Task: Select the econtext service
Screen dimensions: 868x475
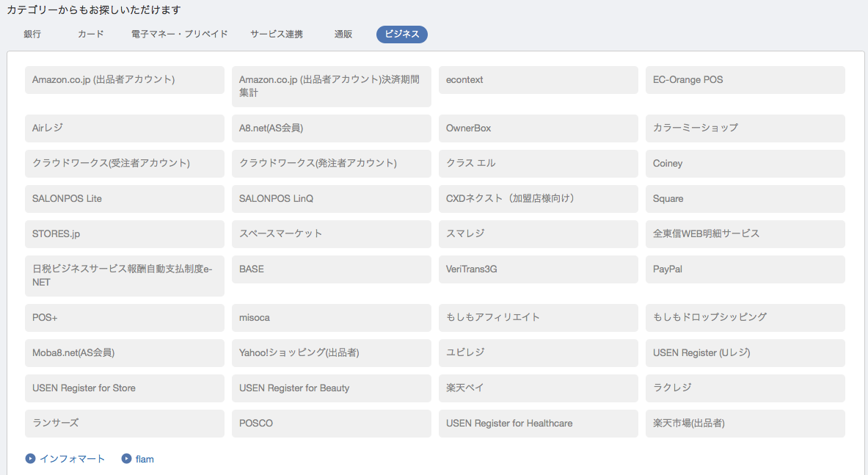Action: [x=539, y=80]
